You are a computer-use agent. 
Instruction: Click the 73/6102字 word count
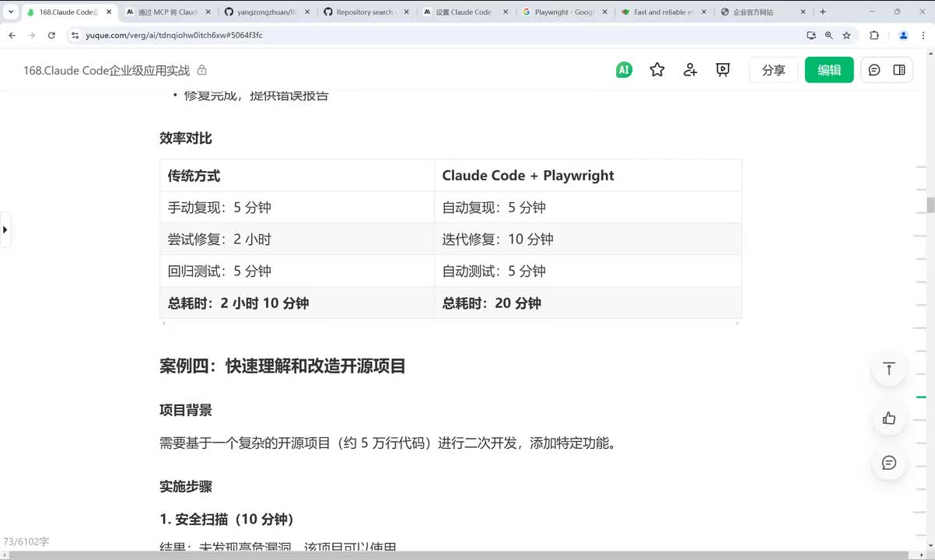tap(26, 541)
